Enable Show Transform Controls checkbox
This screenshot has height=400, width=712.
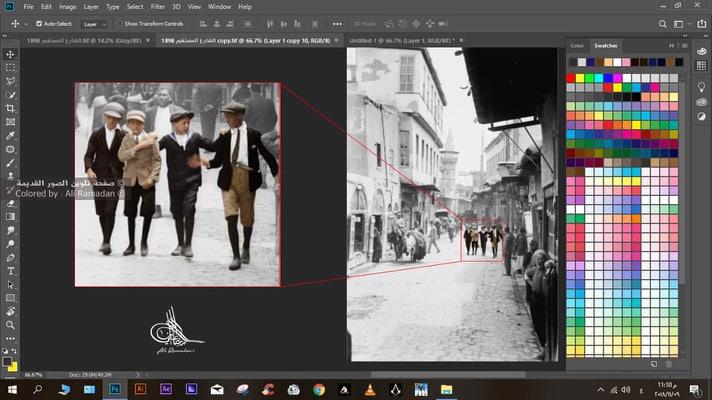119,23
